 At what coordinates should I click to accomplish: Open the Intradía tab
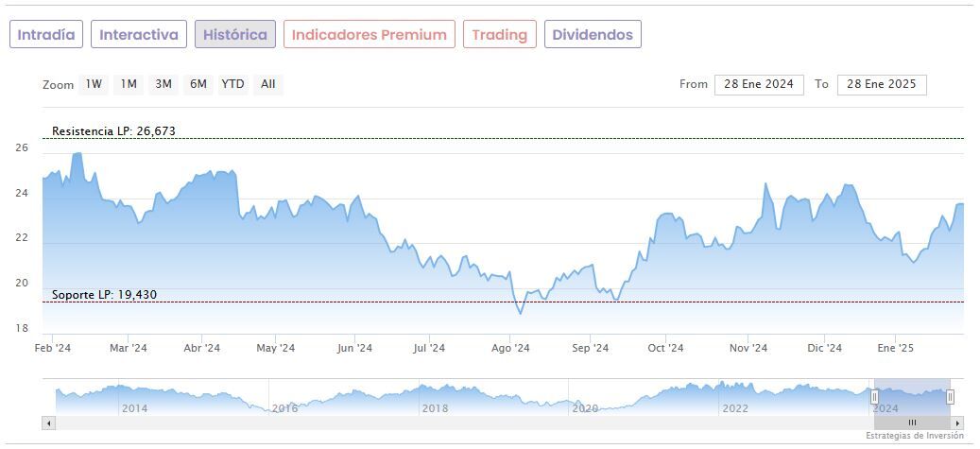46,35
